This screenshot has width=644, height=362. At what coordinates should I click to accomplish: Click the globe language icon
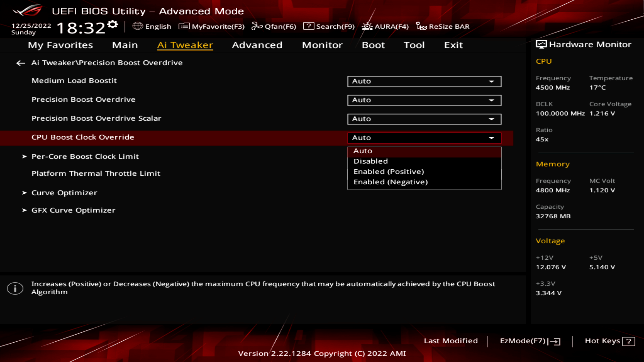click(x=138, y=26)
